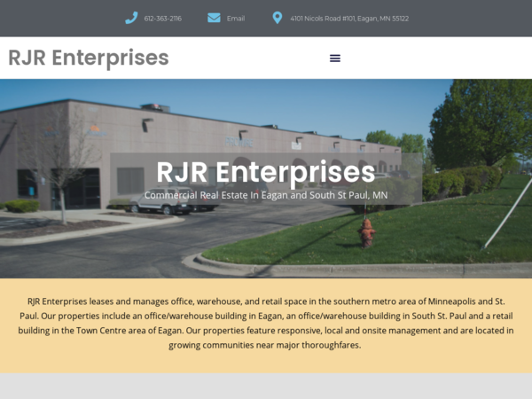Click the paragraph starting 'RJR Enterprises leases and manages'
Image resolution: width=532 pixels, height=399 pixels.
tap(266, 323)
